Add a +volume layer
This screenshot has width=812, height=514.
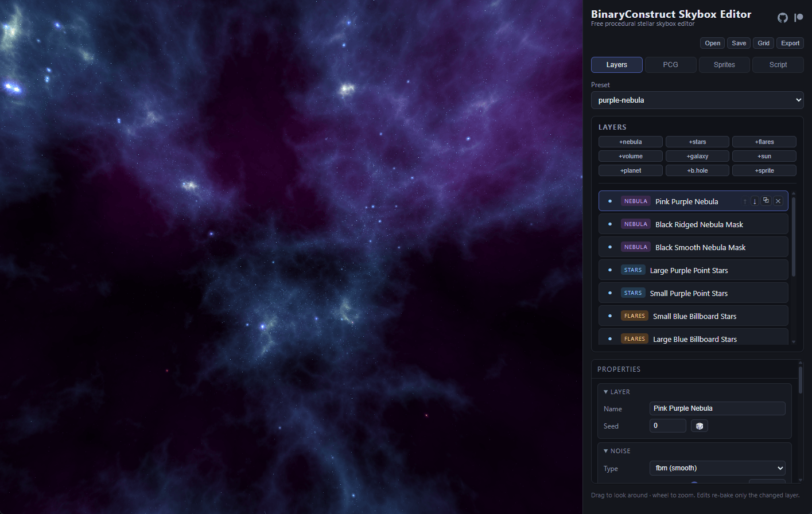point(631,156)
